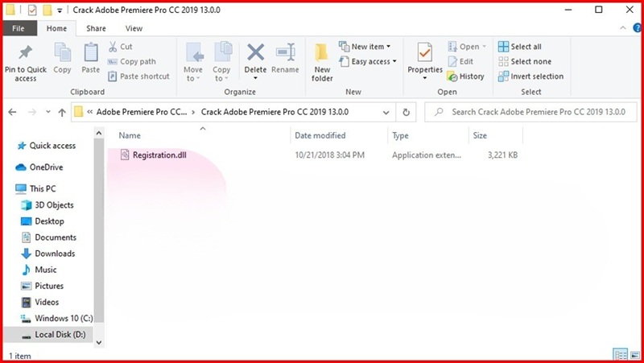The image size is (644, 363).
Task: Click the Refresh button beside address bar
Action: pos(407,112)
